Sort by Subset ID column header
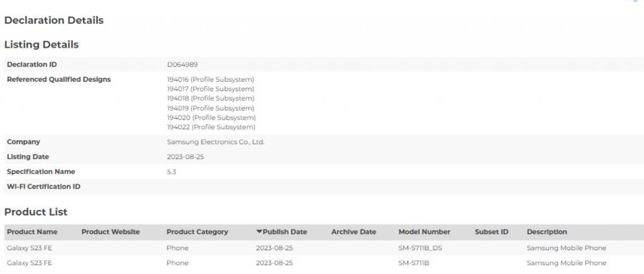 click(492, 232)
